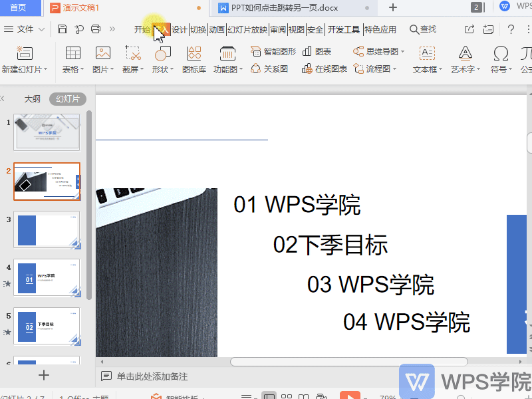Click the 图片 insert icon
Image resolution: width=532 pixels, height=399 pixels.
click(103, 53)
